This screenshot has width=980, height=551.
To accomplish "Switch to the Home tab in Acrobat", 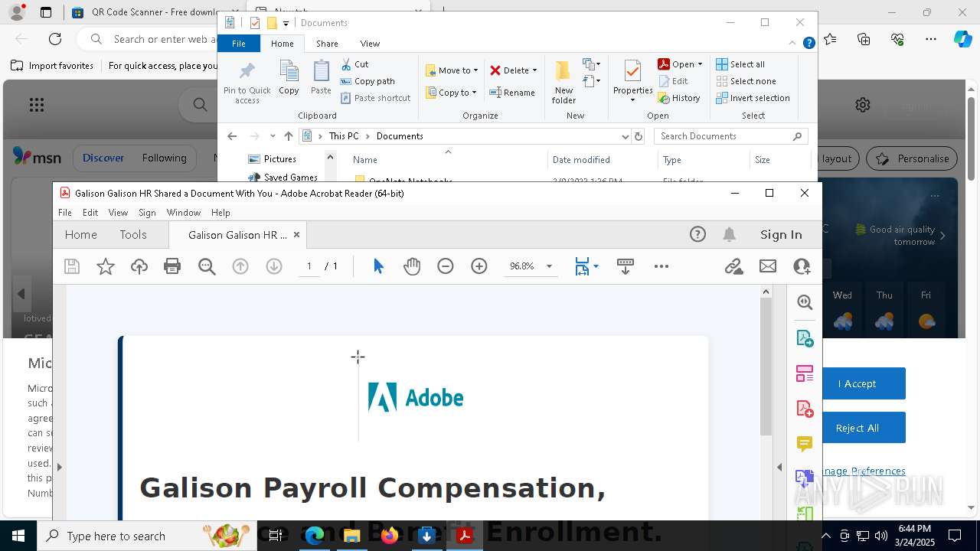I will click(x=80, y=235).
